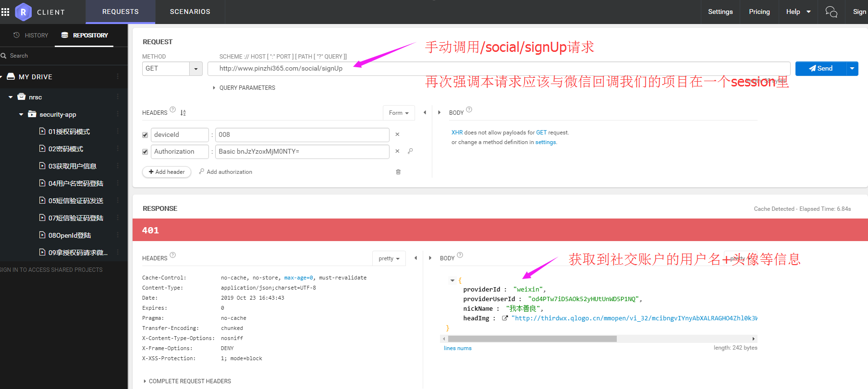
Task: Click the settings link in body
Action: click(x=546, y=142)
